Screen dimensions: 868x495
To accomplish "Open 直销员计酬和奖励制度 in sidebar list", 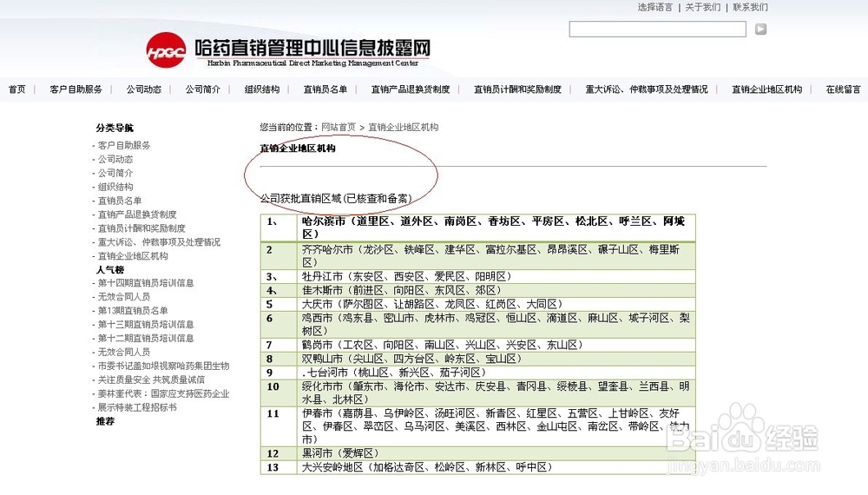I will (141, 228).
